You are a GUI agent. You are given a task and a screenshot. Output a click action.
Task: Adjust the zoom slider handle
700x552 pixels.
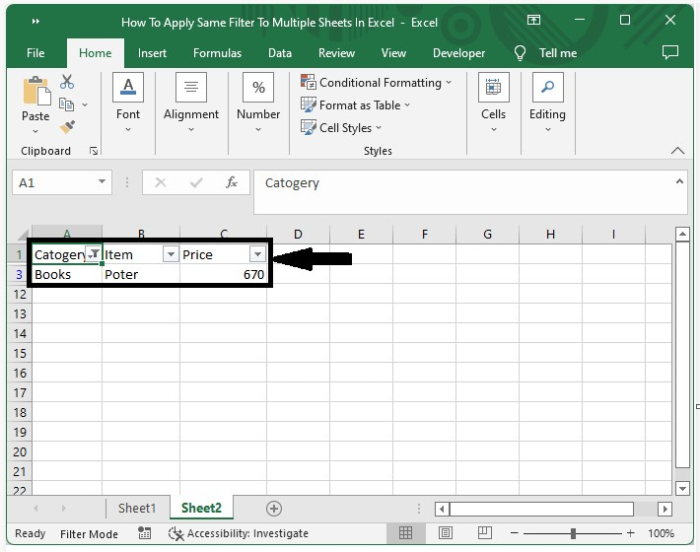573,533
